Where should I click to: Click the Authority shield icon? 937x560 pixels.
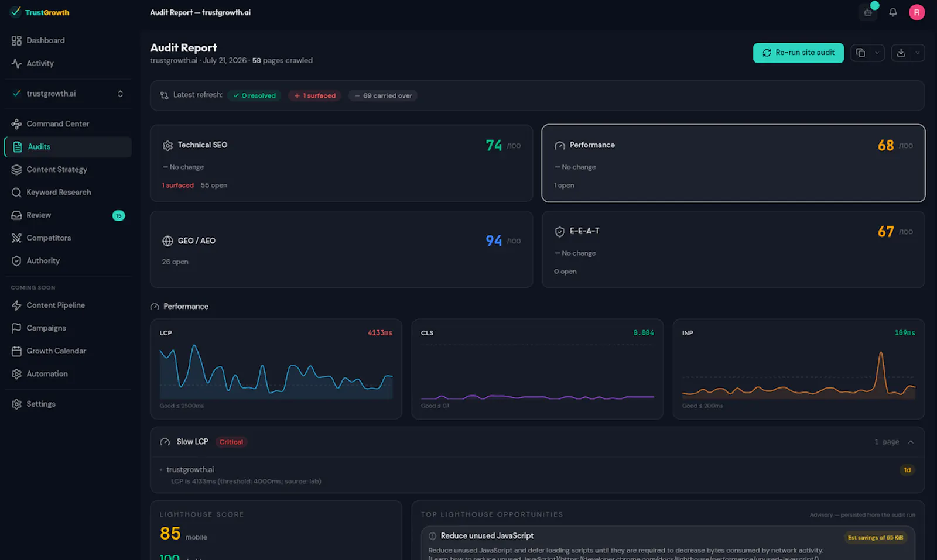[16, 261]
